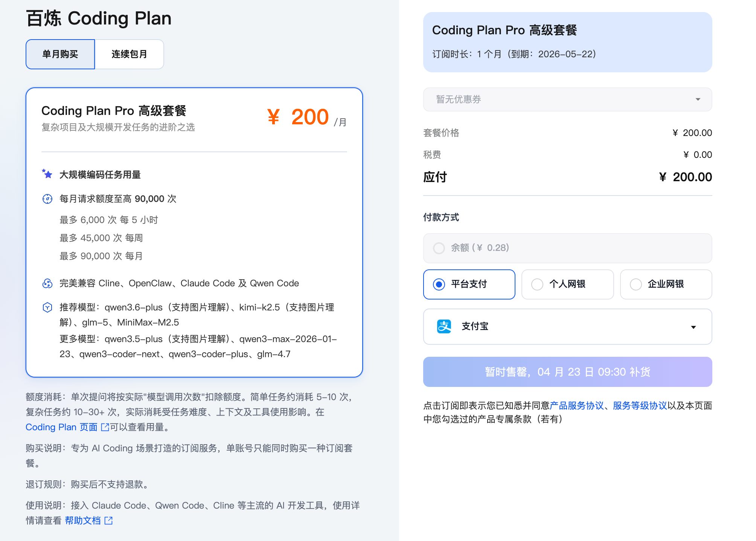The width and height of the screenshot is (756, 541).
Task: Click the 暂时售罄 restock button
Action: pyautogui.click(x=567, y=372)
